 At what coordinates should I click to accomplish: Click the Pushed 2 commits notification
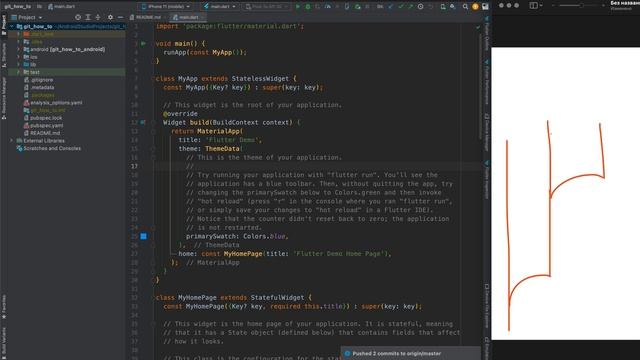pos(411,353)
